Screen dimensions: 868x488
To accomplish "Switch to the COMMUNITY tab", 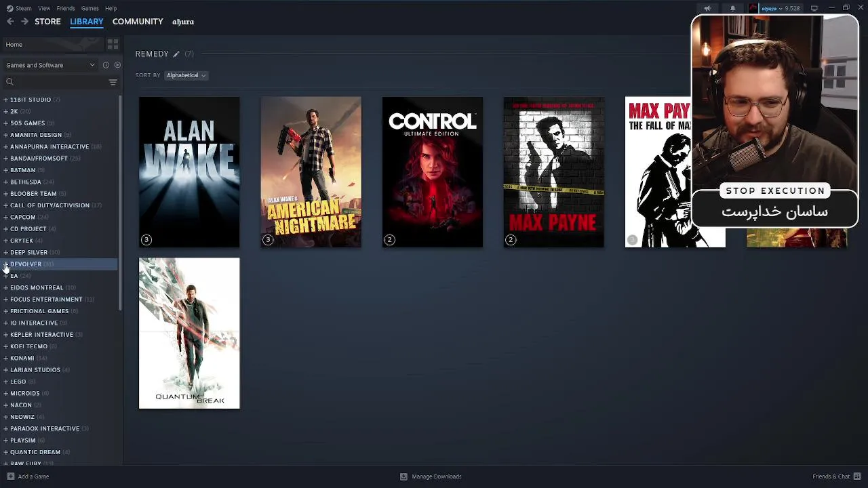I will click(138, 22).
